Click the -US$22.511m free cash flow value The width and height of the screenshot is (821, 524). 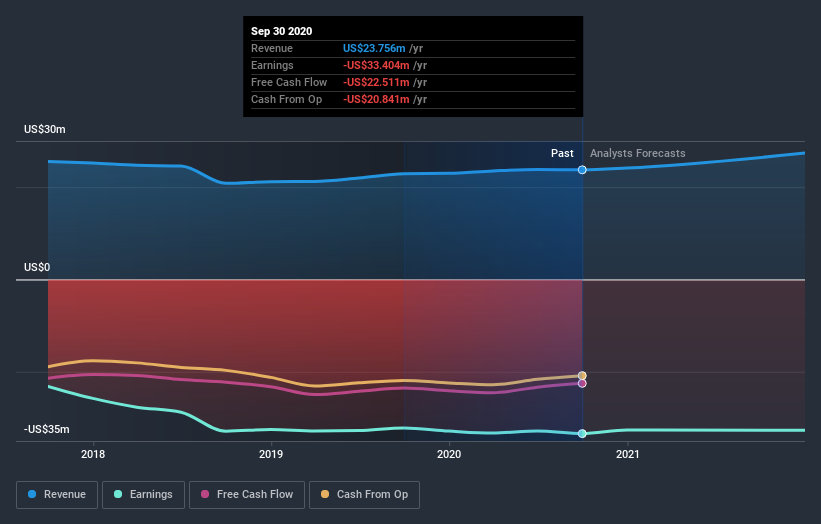coord(376,82)
